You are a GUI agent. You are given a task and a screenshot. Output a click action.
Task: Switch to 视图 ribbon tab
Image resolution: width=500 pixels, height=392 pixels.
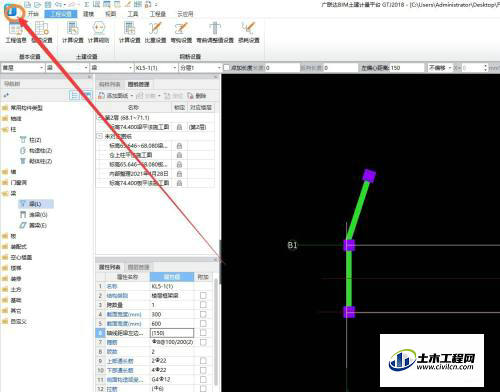pos(110,14)
